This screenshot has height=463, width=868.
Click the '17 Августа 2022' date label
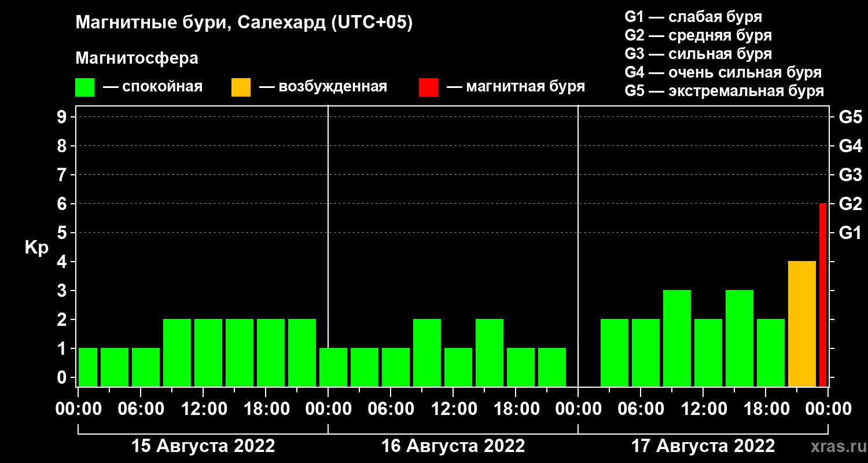(703, 446)
